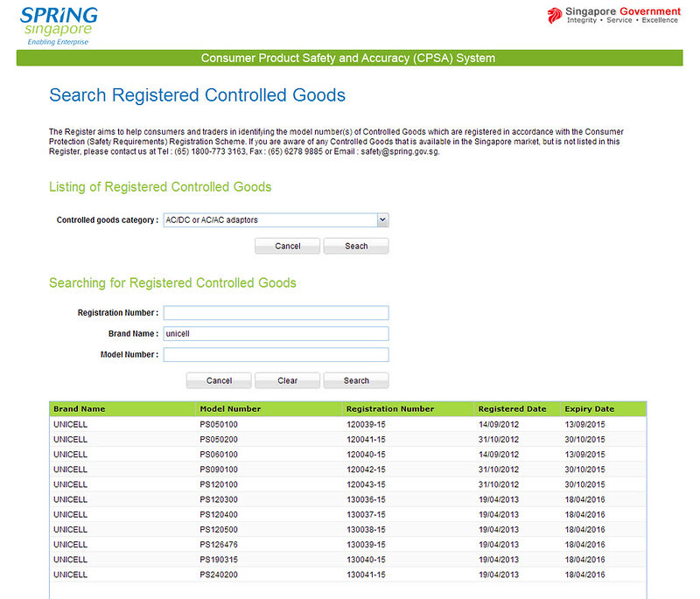The image size is (700, 599).
Task: Select model number PS190315
Action: 219,560
